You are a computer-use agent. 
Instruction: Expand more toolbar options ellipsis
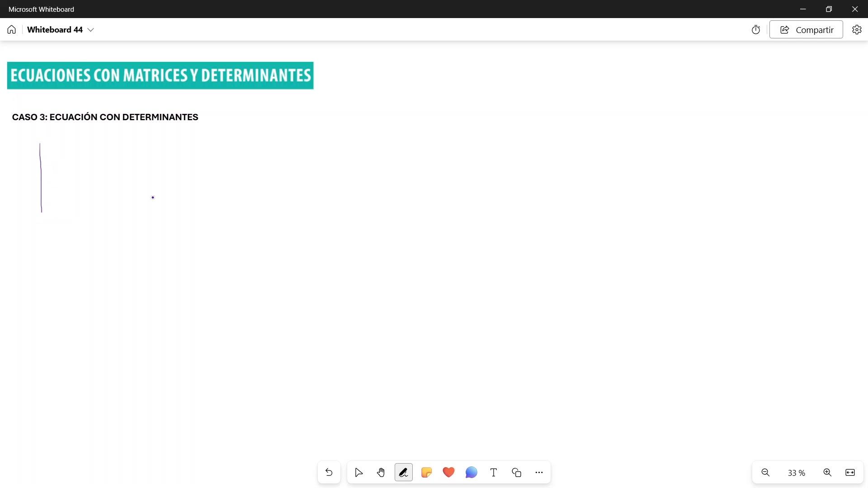539,473
